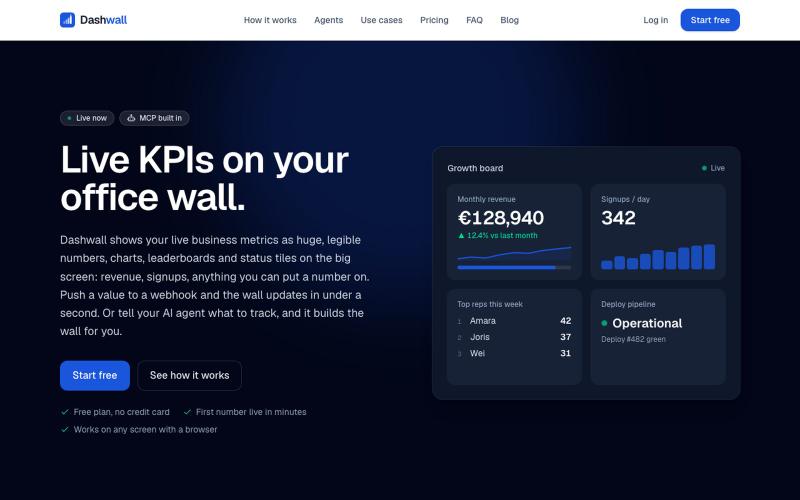Click the Signups / day label
The image size is (800, 500).
[626, 199]
